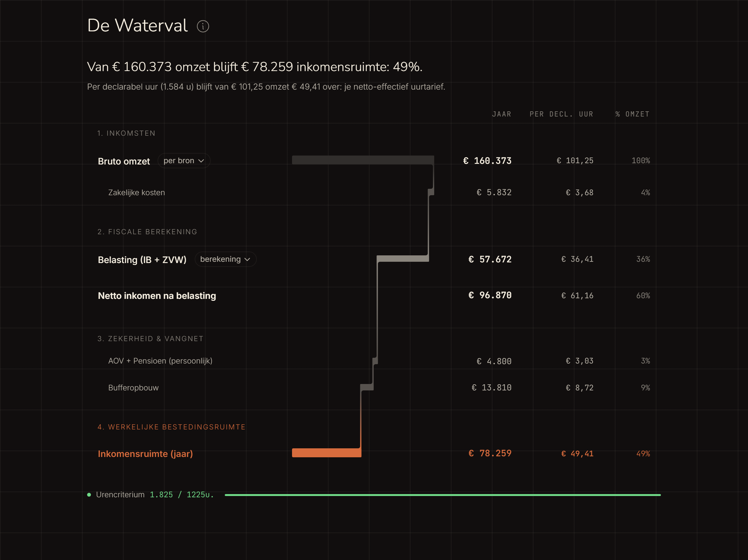Click the green Urencriterium progress bar
This screenshot has width=748, height=560.
click(442, 495)
